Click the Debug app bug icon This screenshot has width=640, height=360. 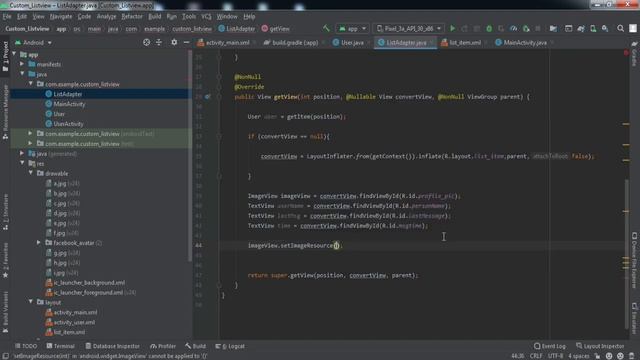[x=489, y=29]
